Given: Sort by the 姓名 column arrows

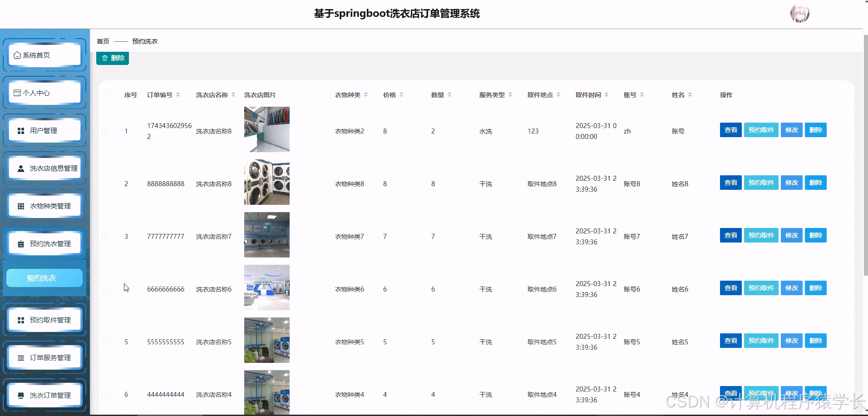Looking at the screenshot, I should point(690,95).
